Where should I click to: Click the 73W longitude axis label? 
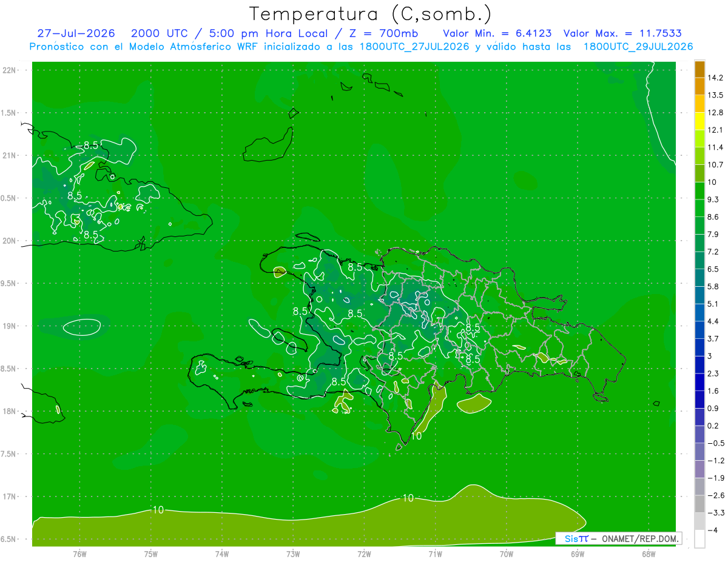tap(293, 554)
